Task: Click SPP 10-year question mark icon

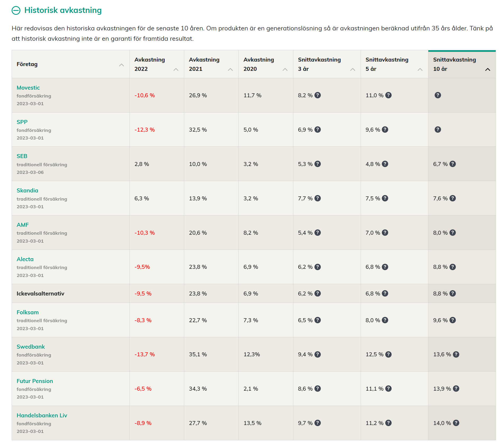Action: (x=438, y=130)
